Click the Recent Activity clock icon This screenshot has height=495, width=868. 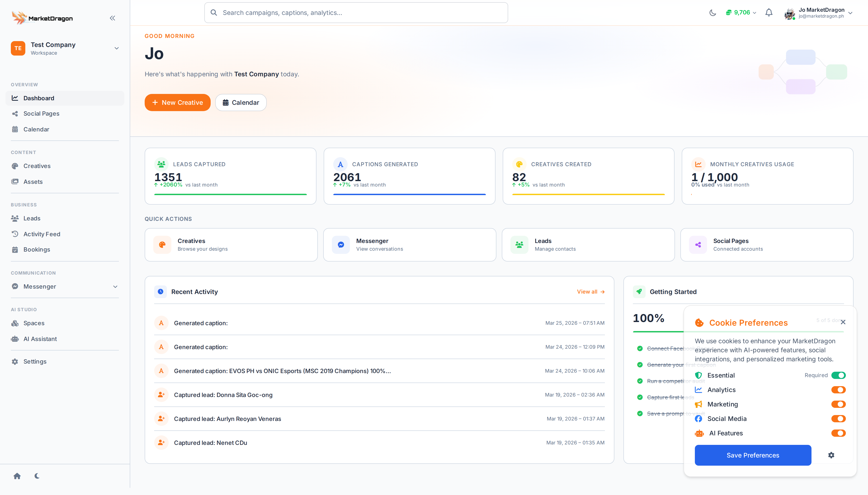coord(160,292)
